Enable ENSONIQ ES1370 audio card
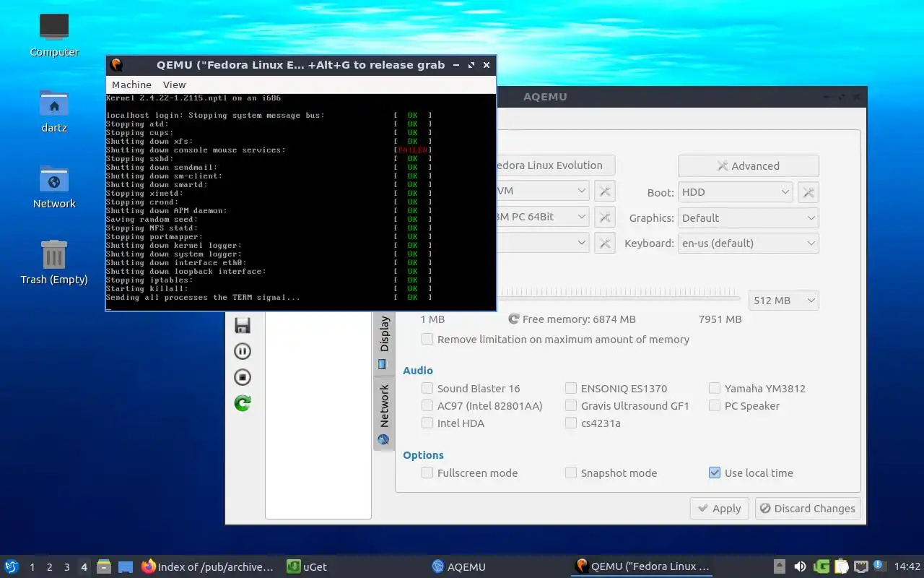Screen dimensions: 924x578 (571, 388)
